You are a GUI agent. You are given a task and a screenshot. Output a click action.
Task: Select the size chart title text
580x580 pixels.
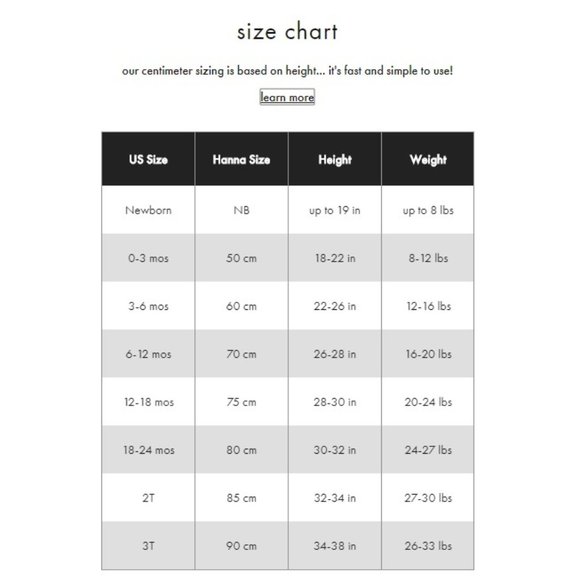pos(287,31)
